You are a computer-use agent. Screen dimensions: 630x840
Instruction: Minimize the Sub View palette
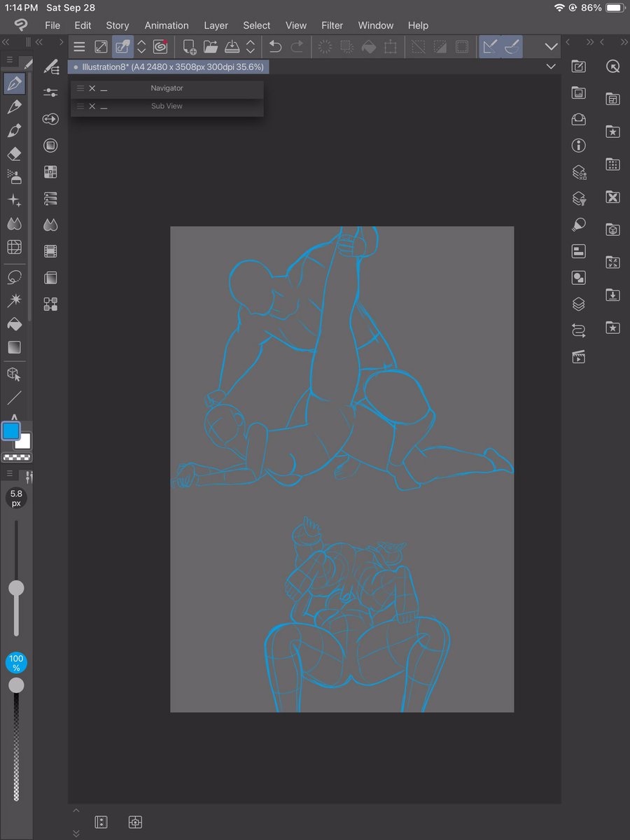click(x=104, y=107)
